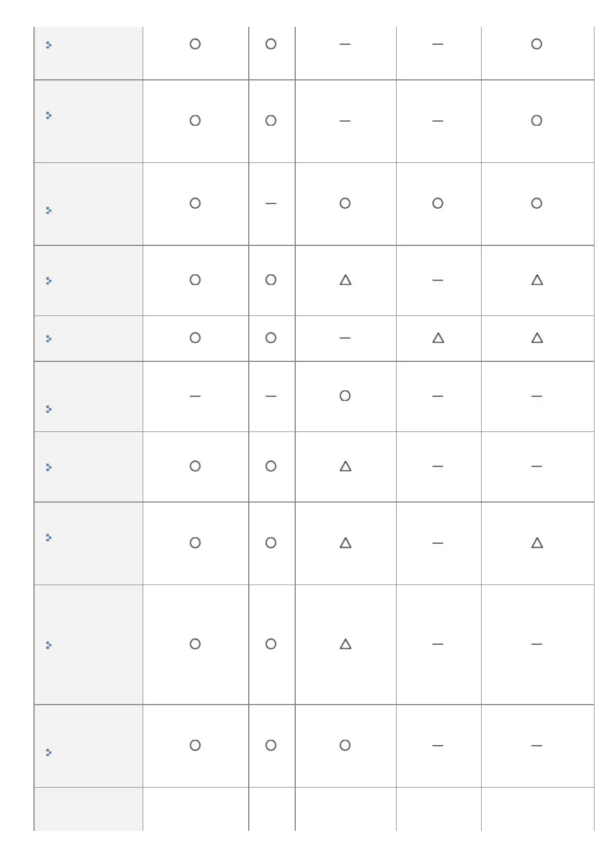Click the blue arrow icon in the first row
This screenshot has height=868, width=613.
click(x=49, y=45)
